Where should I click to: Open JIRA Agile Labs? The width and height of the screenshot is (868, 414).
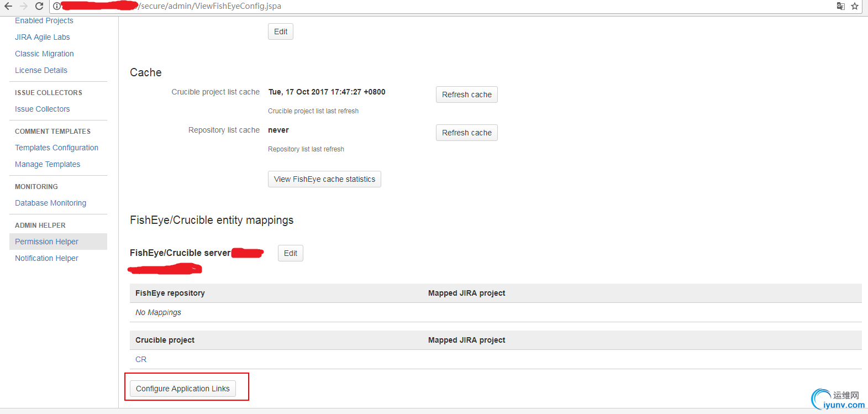(x=43, y=37)
